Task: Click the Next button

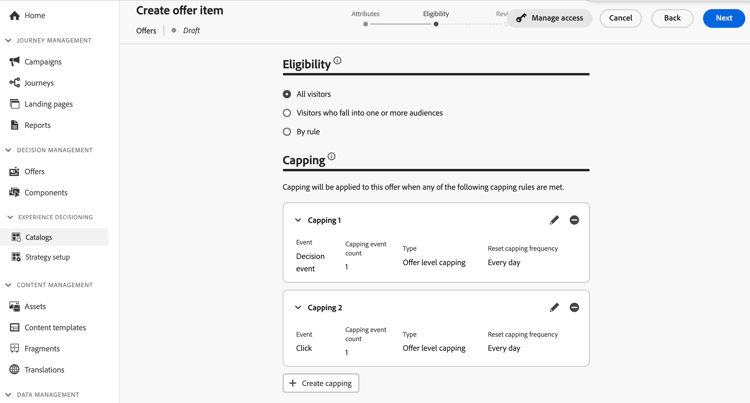Action: pyautogui.click(x=723, y=18)
